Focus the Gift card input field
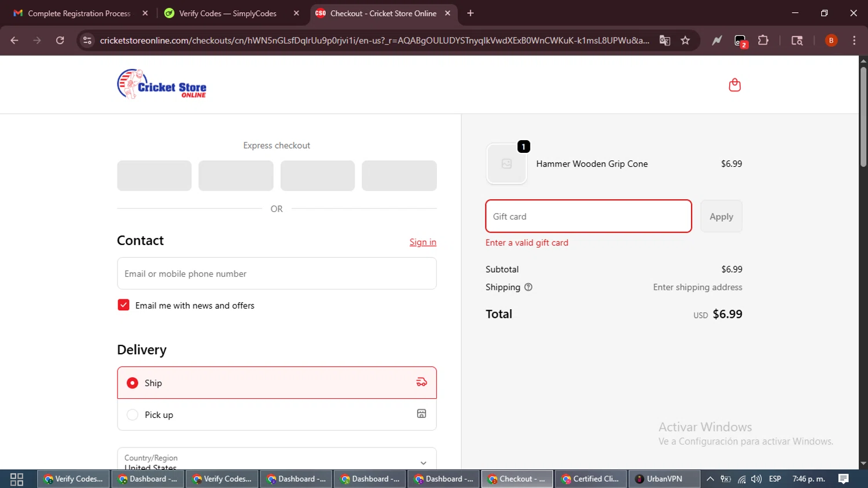This screenshot has height=488, width=868. (589, 217)
